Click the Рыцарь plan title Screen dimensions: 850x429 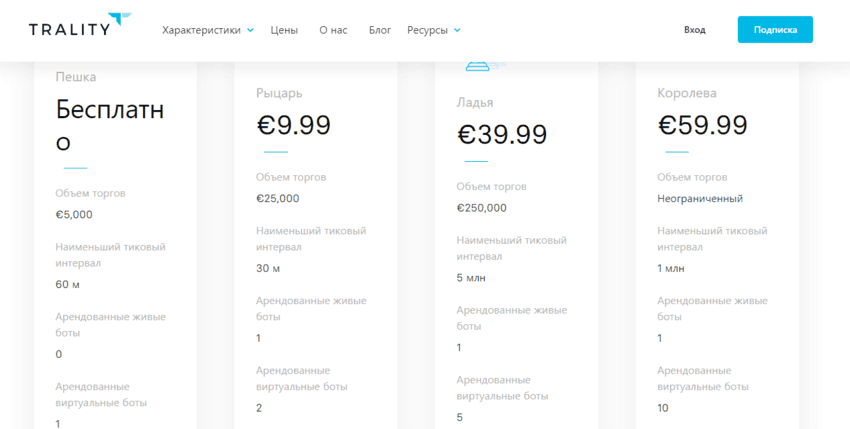[x=279, y=93]
